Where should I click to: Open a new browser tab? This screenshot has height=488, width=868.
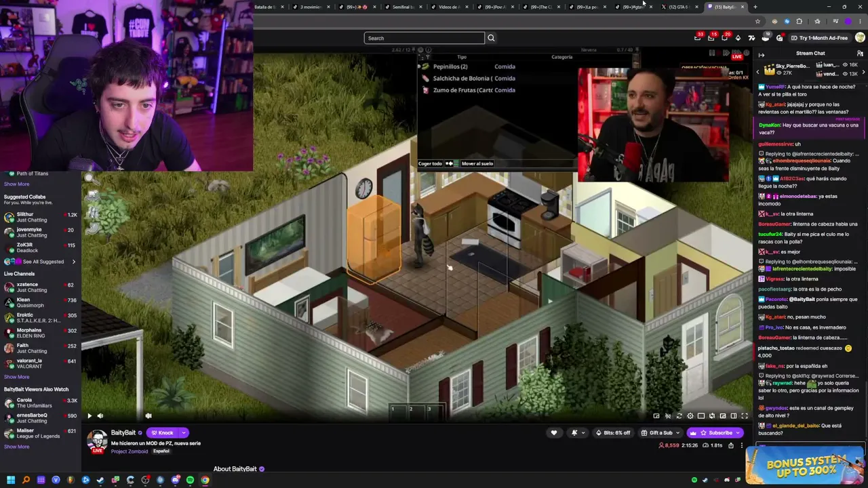coord(755,7)
